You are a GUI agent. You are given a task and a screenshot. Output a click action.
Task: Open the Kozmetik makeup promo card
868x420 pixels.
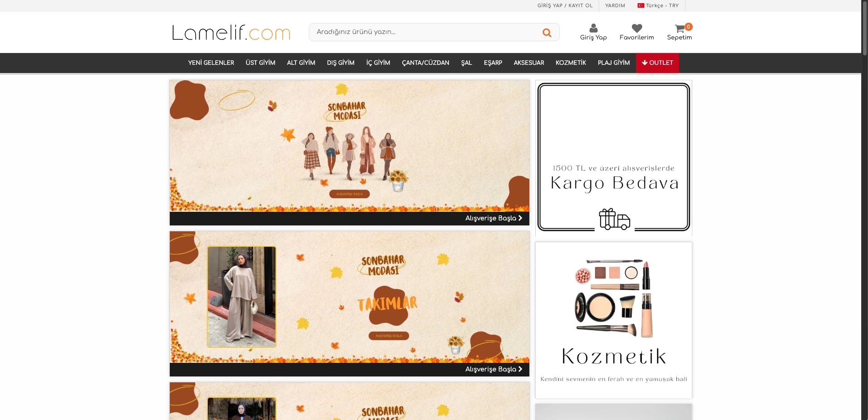614,320
